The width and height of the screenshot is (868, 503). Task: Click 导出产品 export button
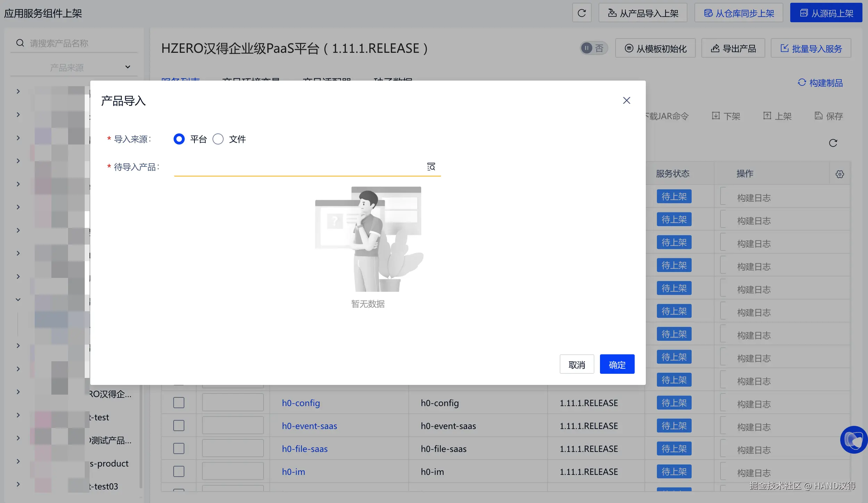tap(733, 49)
